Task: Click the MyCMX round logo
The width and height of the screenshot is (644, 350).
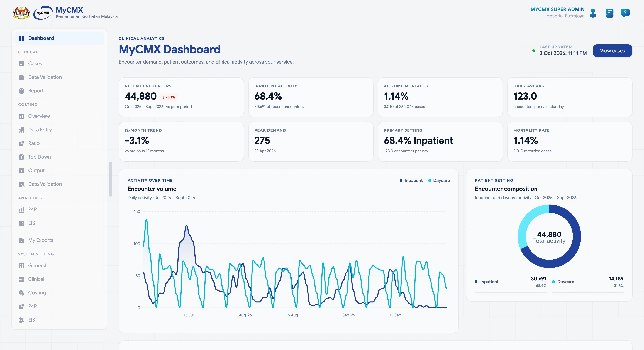Action: click(43, 13)
